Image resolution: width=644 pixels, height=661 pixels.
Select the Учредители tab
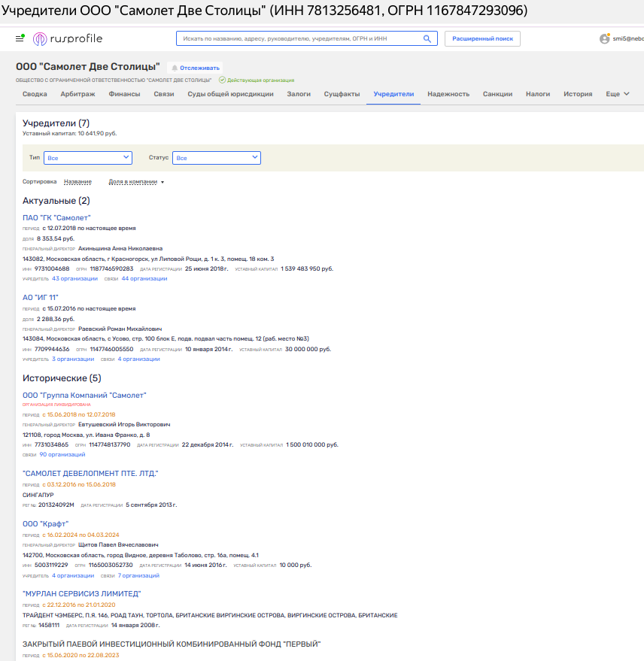tap(393, 94)
